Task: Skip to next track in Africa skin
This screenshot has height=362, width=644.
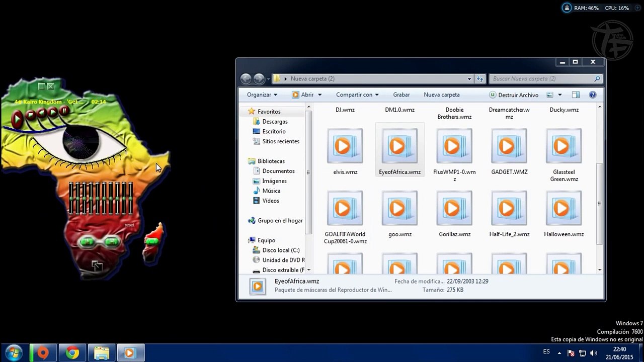Action: tap(53, 112)
